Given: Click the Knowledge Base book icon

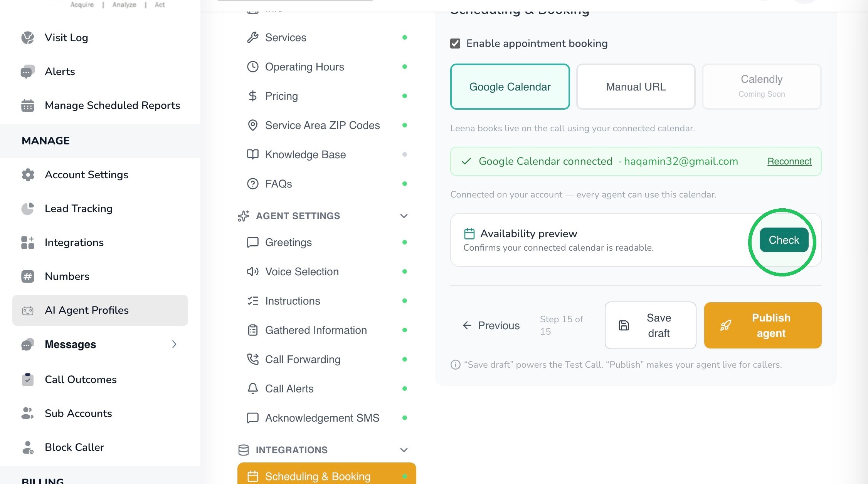Looking at the screenshot, I should 253,154.
